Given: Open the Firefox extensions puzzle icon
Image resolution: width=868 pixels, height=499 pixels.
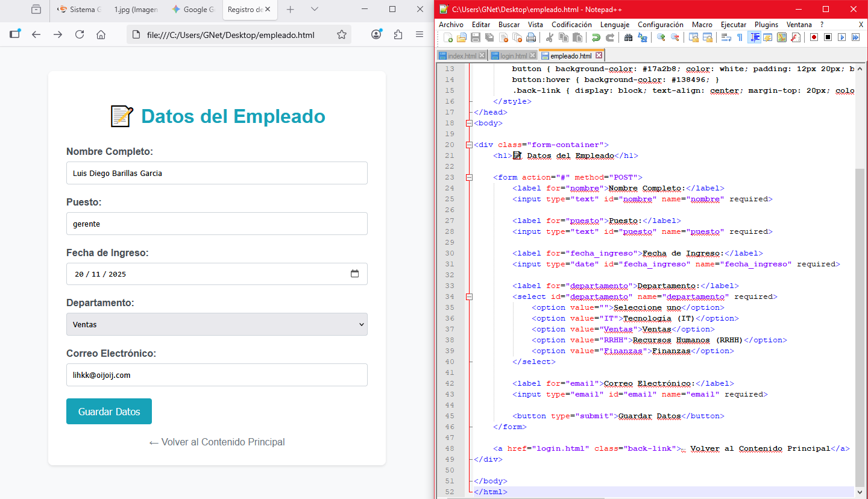Looking at the screenshot, I should point(398,35).
